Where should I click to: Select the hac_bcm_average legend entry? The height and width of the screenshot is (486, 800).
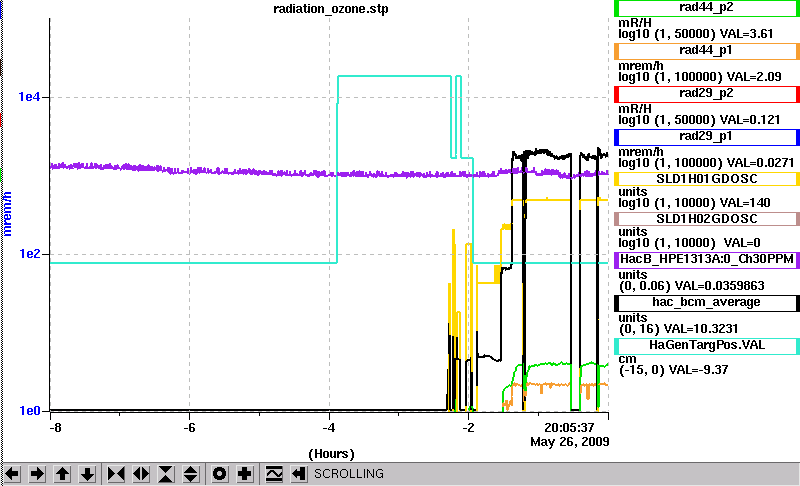(x=707, y=303)
